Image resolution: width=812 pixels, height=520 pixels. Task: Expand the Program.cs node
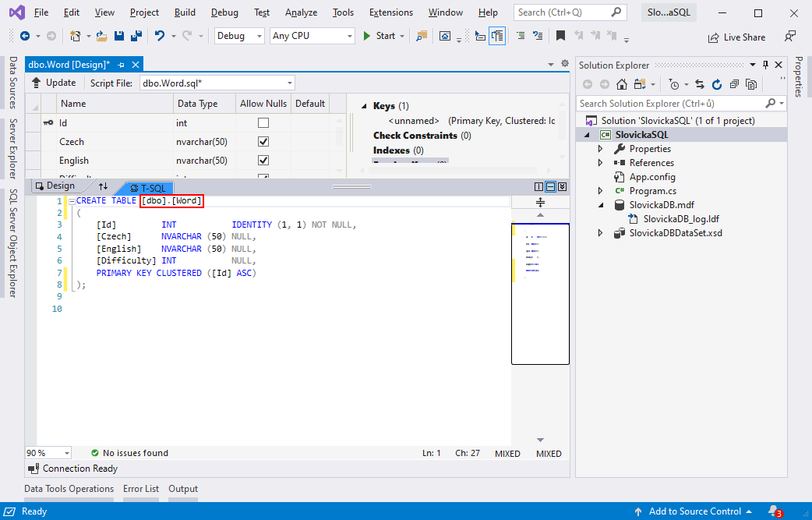coord(600,190)
